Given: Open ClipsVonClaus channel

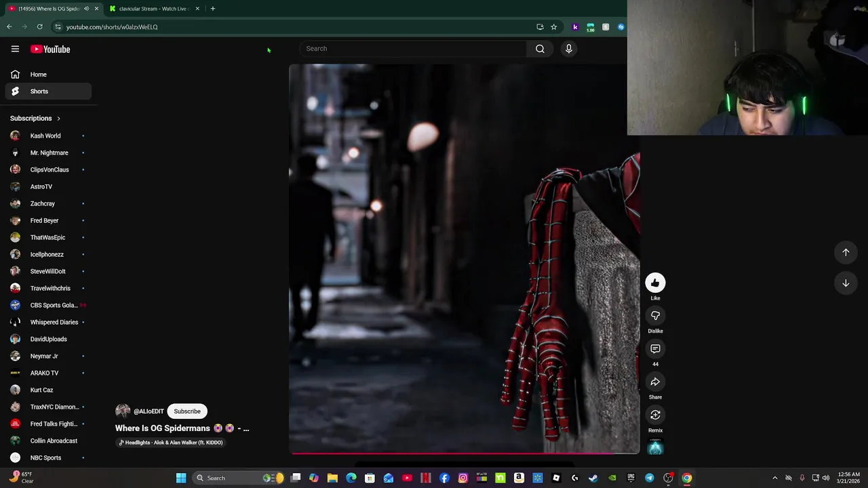Looking at the screenshot, I should pyautogui.click(x=47, y=169).
